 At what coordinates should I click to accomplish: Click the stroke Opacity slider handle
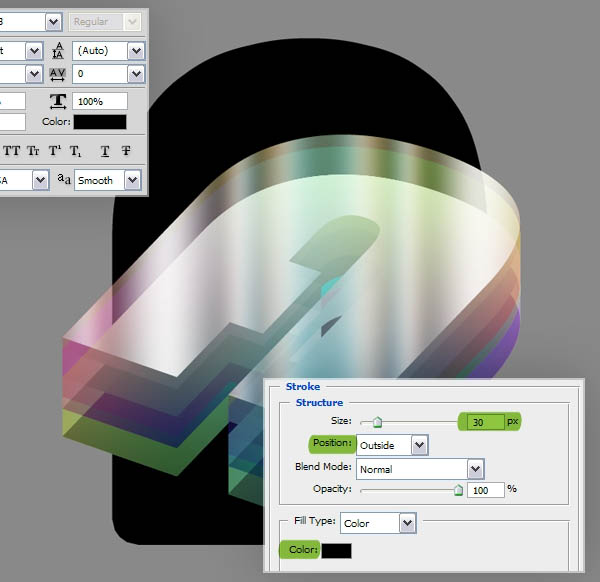[458, 490]
